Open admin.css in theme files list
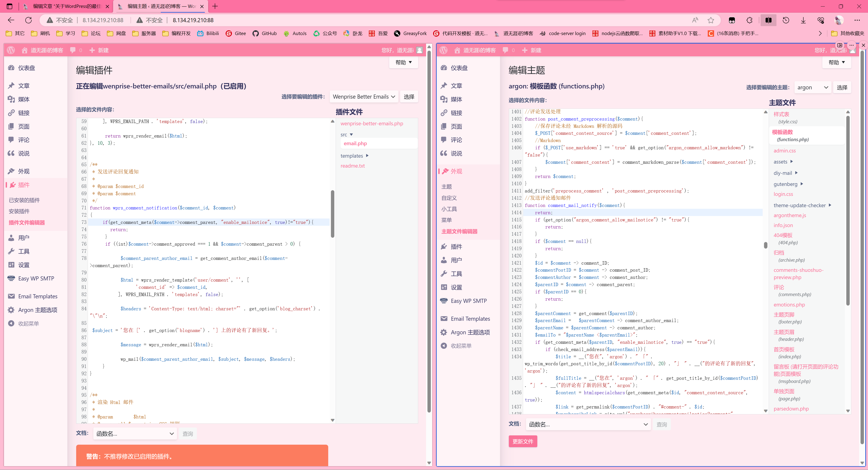 (784, 151)
